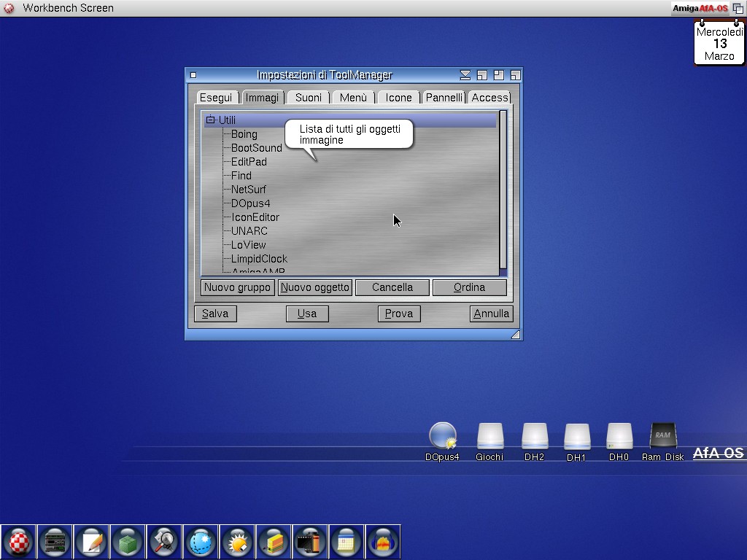
Task: Select IconEditor in the object list
Action: [x=255, y=217]
